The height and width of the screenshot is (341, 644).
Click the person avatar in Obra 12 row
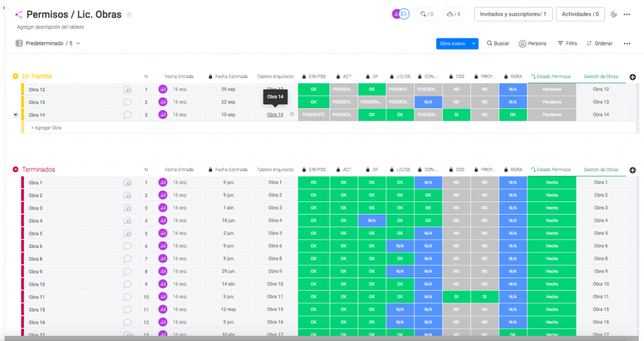click(x=163, y=89)
